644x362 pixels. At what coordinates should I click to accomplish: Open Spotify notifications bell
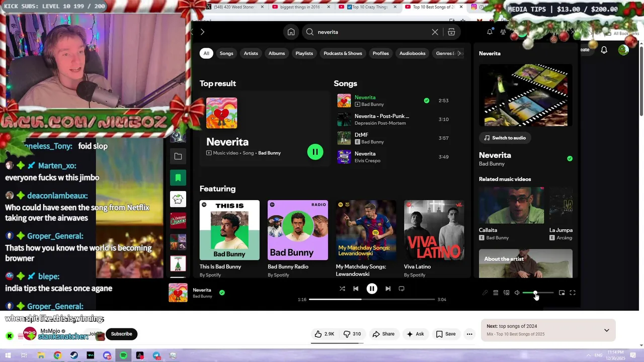[x=490, y=32]
